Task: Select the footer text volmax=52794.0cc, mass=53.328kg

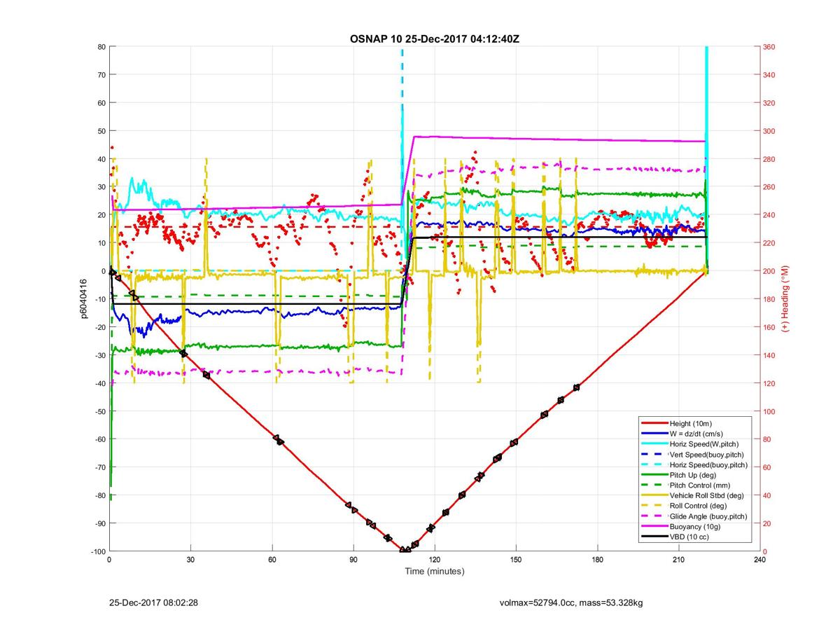Action: (x=570, y=602)
